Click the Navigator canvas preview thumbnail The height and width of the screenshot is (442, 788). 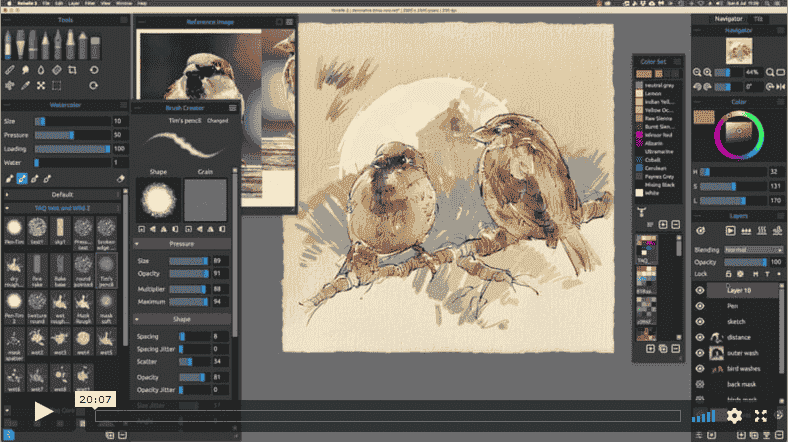click(x=739, y=51)
